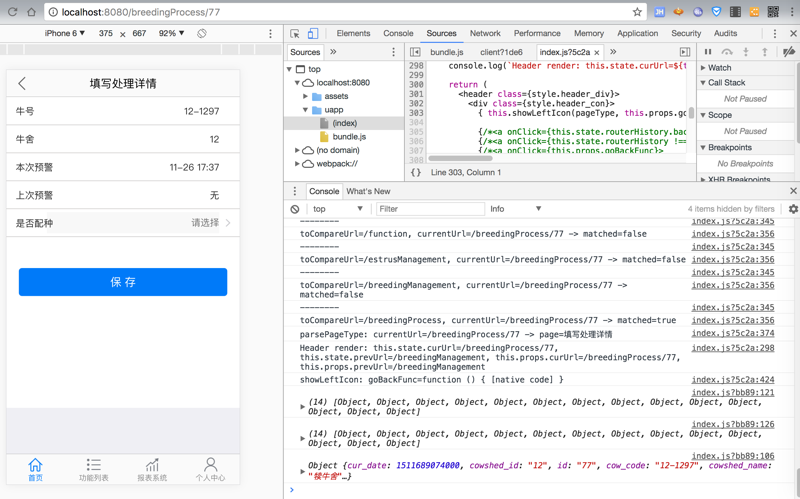Close the console drawer
Screen dimensions: 800x499
(x=793, y=191)
